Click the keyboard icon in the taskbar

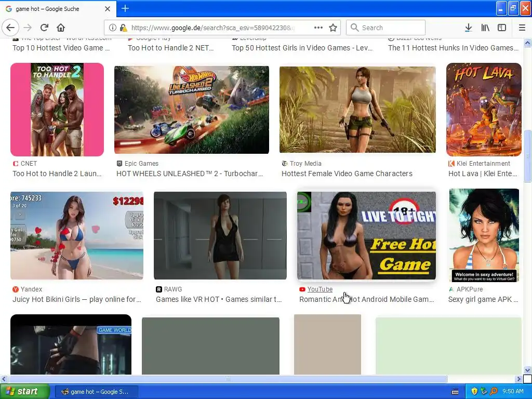click(x=455, y=392)
